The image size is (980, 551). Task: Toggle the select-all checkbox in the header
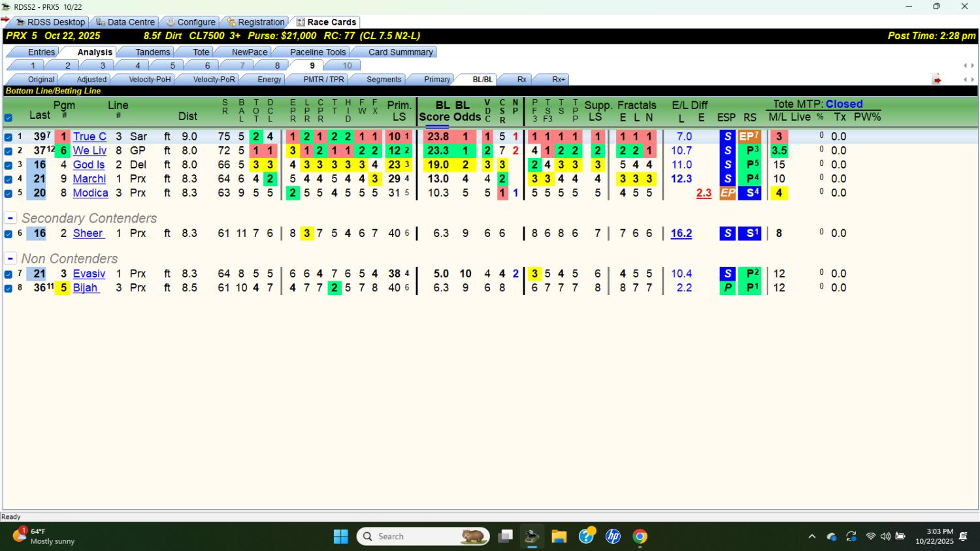coord(8,118)
